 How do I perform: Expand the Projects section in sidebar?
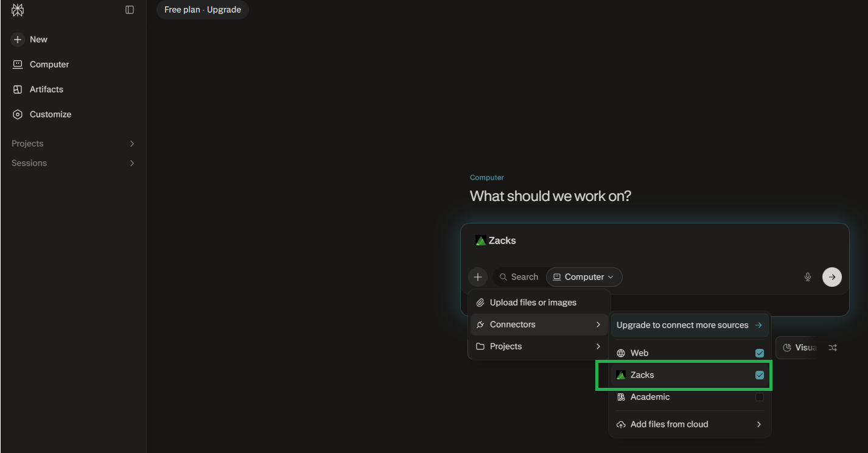(x=73, y=144)
